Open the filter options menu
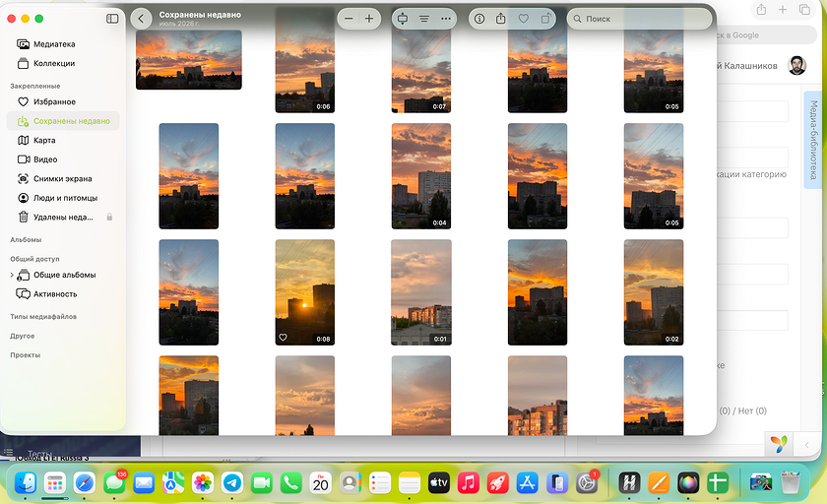This screenshot has width=827, height=504. [424, 19]
